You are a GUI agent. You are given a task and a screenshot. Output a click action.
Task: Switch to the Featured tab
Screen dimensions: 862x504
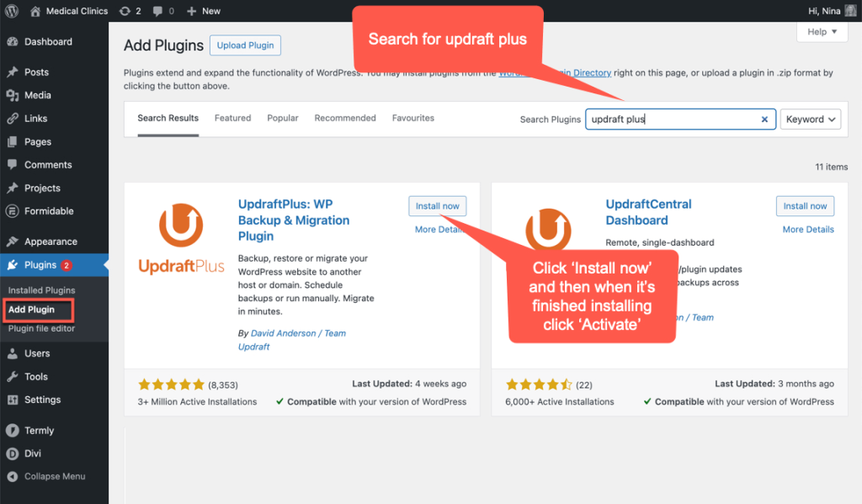232,119
